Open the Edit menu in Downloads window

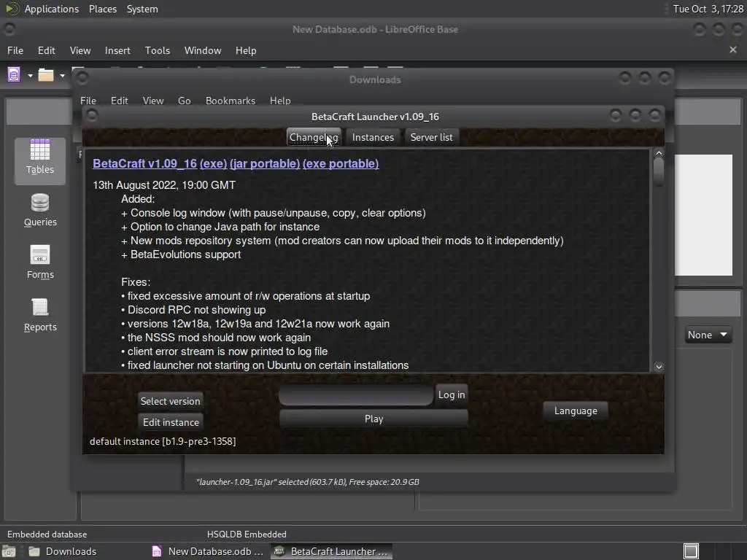pos(119,101)
